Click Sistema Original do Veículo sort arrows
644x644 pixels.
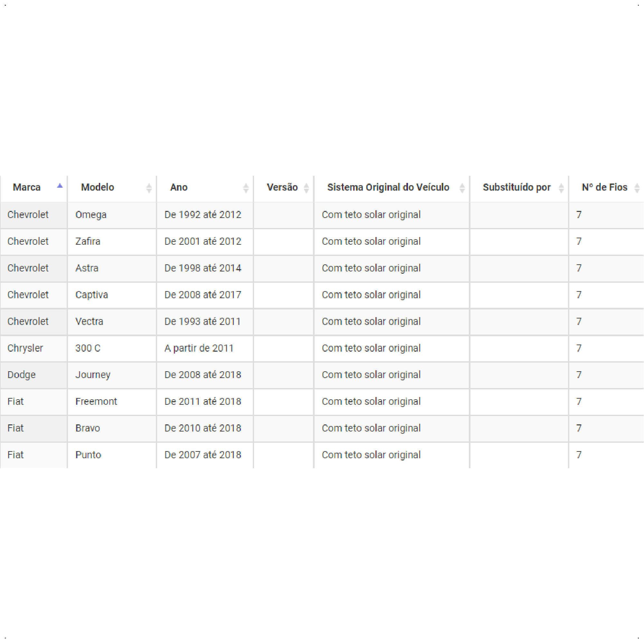point(462,188)
